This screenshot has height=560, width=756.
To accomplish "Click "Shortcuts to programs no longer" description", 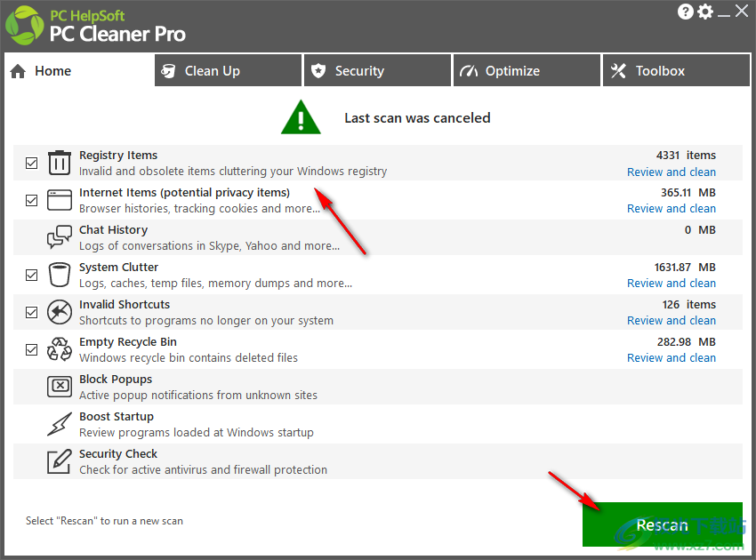I will (206, 321).
